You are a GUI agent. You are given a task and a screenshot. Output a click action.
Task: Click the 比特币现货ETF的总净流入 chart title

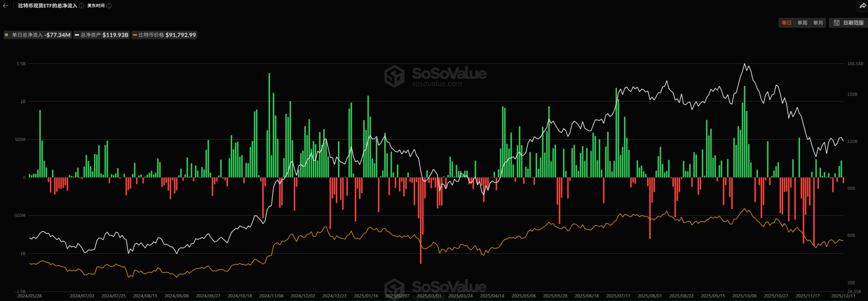point(47,6)
